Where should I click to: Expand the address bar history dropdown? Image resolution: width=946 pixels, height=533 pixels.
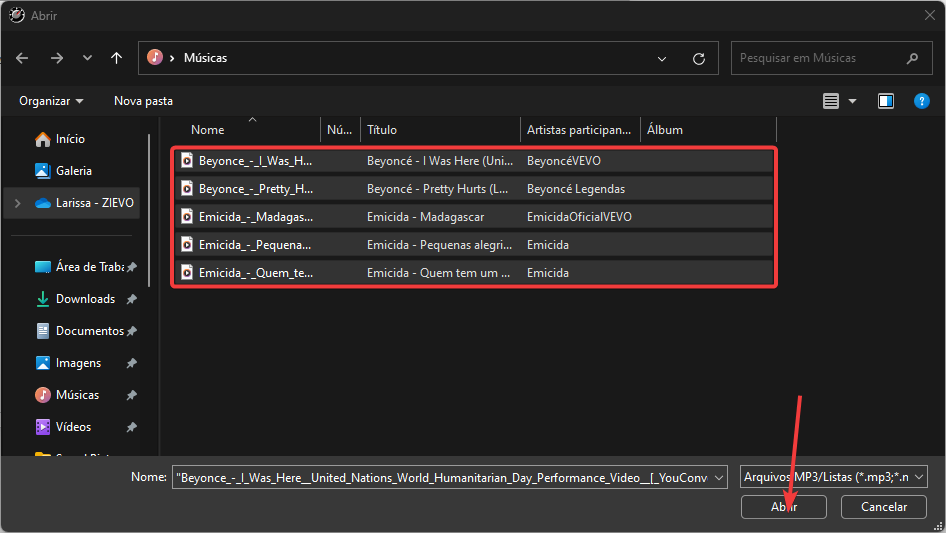click(x=662, y=59)
